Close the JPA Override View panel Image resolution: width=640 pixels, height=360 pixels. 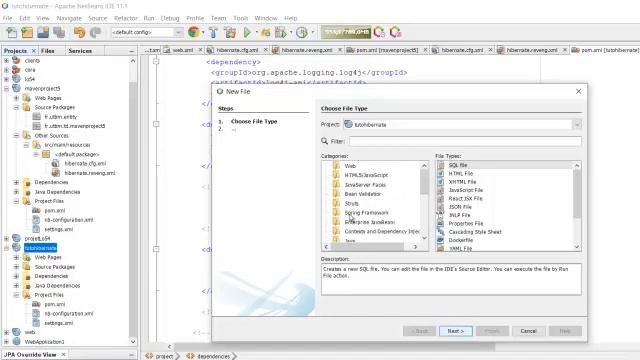pos(63,354)
